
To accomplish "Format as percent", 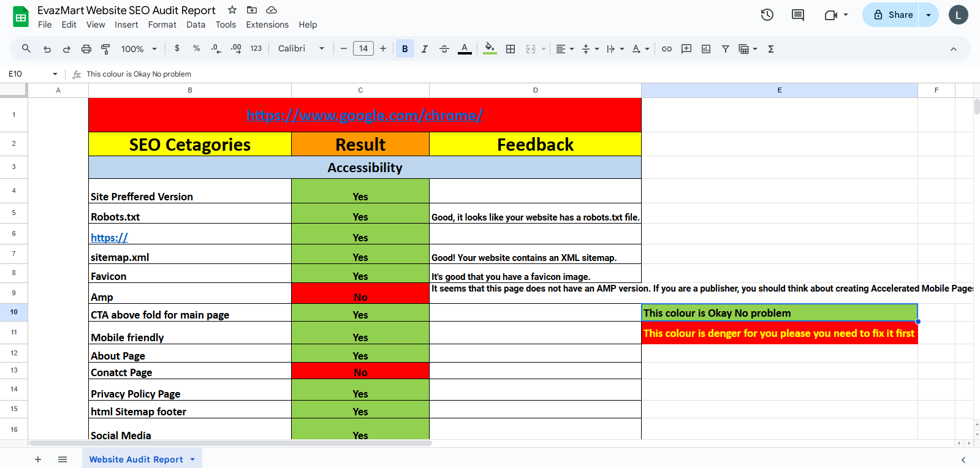I will tap(197, 48).
